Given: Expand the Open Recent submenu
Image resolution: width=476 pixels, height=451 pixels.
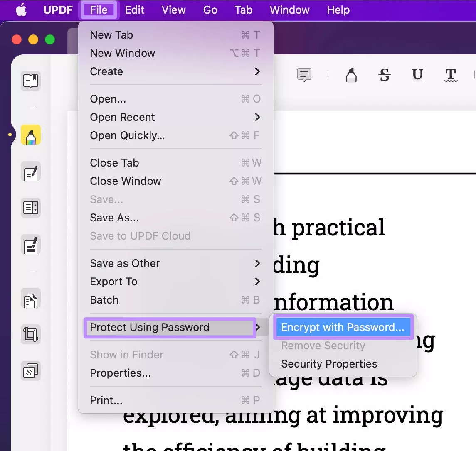Looking at the screenshot, I should 176,117.
